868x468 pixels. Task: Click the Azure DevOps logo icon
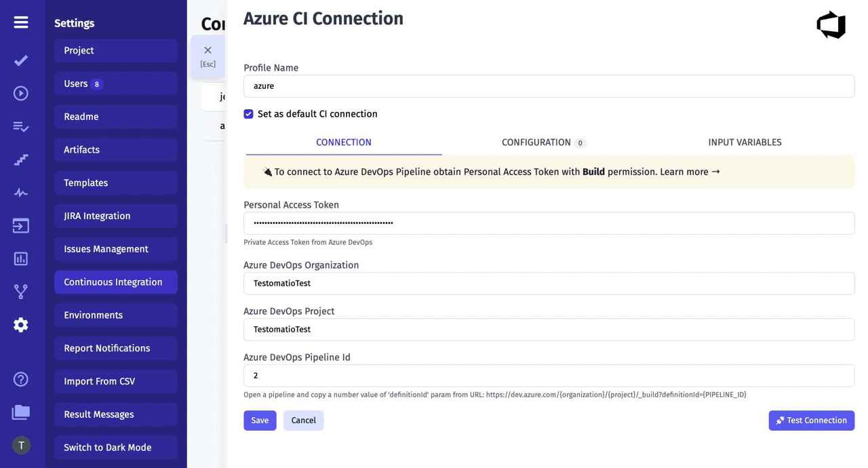pyautogui.click(x=831, y=25)
